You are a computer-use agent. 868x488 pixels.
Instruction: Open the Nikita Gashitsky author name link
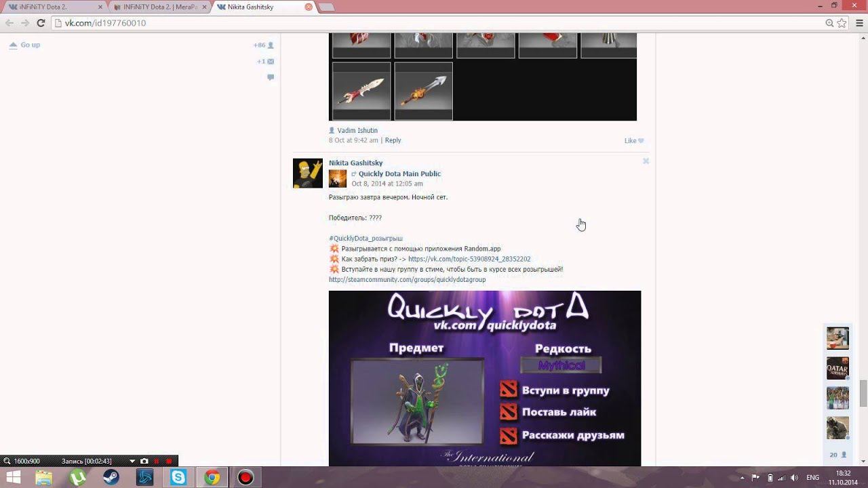coord(355,163)
